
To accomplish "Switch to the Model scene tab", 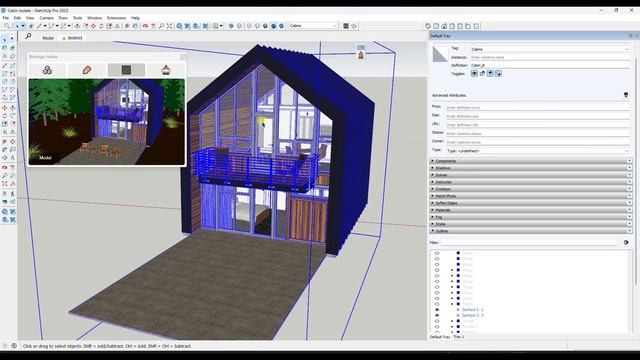I will point(48,38).
